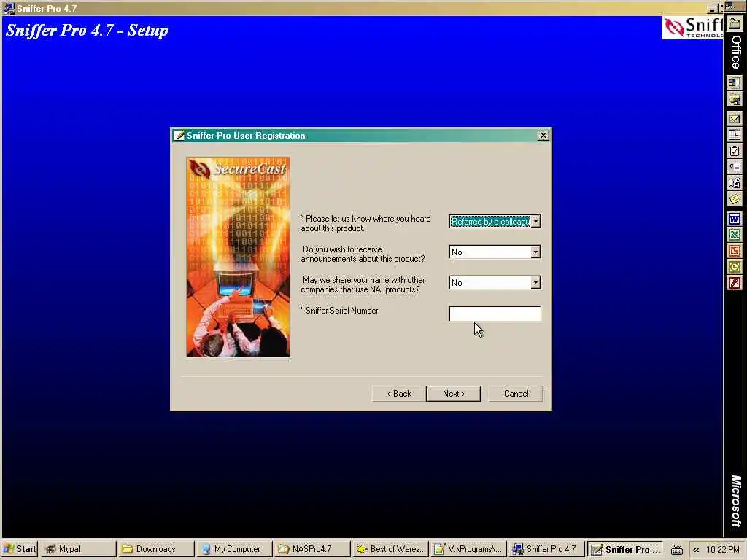Click the Sniffer Serial Number input field
Viewport: 747px width, 560px height.
(x=495, y=314)
